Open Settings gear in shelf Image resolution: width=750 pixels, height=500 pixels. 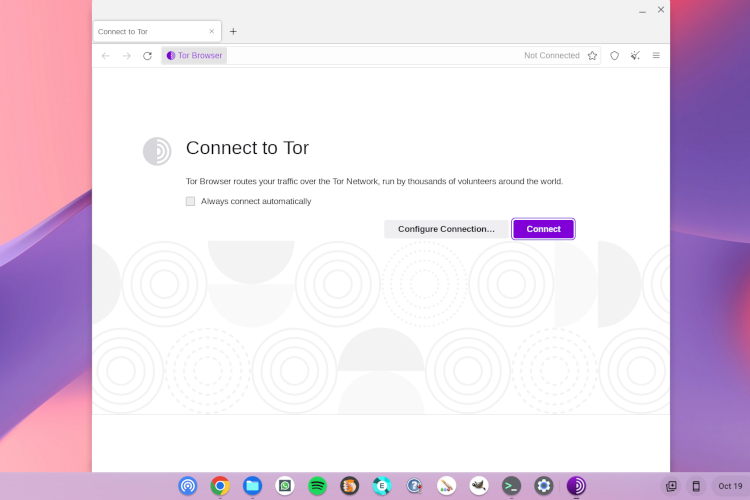tap(543, 486)
